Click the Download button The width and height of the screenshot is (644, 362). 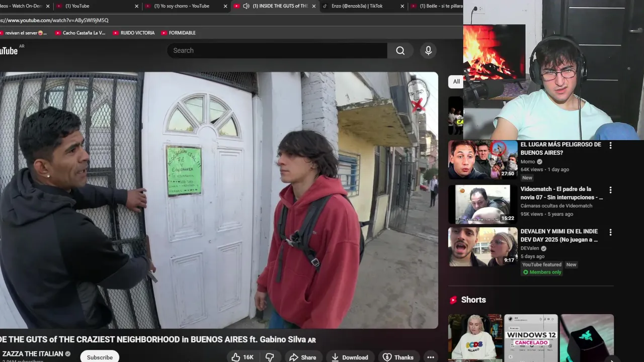tap(350, 357)
